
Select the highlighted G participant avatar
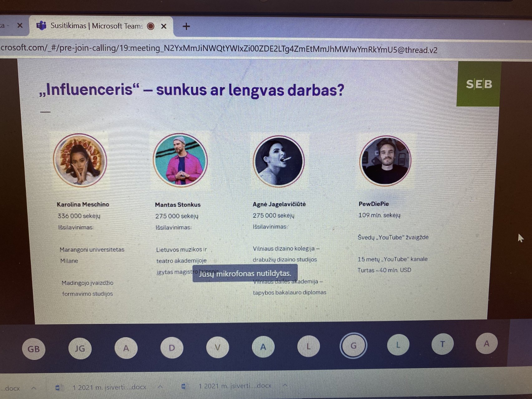click(x=353, y=346)
